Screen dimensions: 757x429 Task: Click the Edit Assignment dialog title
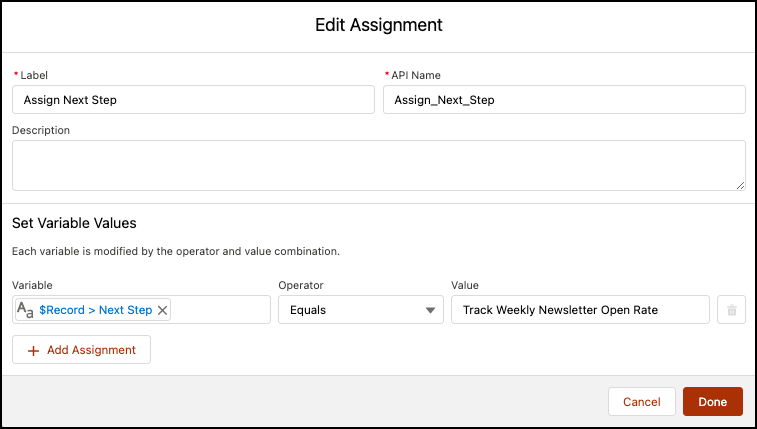(x=378, y=24)
